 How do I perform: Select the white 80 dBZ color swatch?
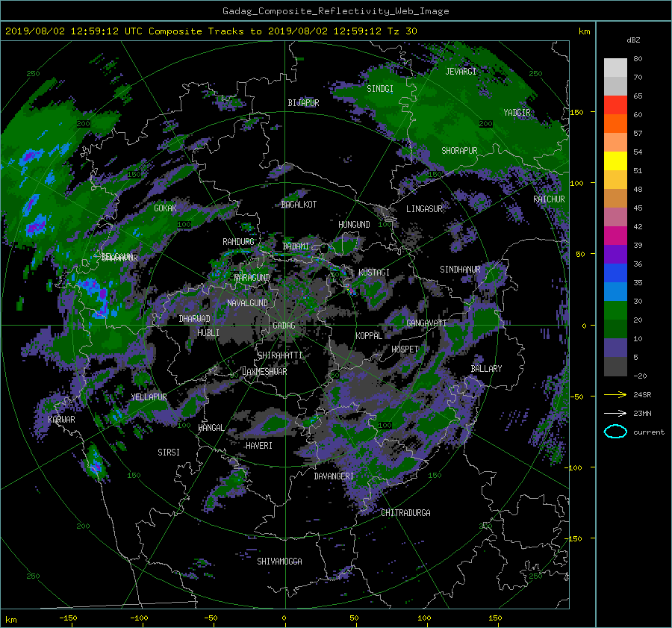(x=615, y=68)
